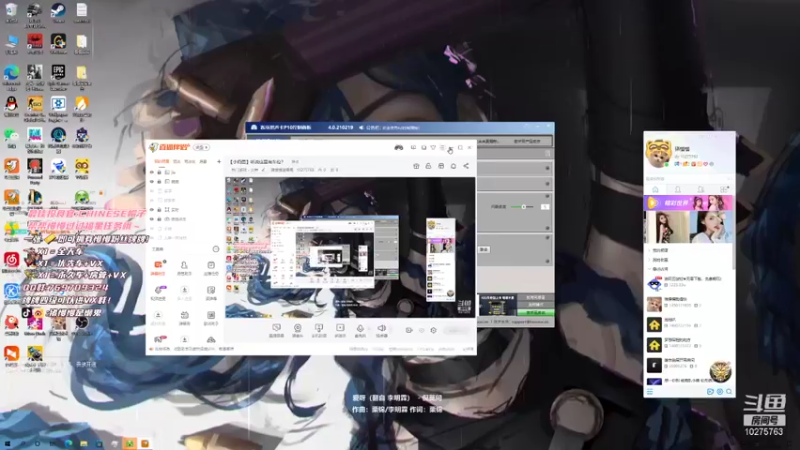
Task: Open Steam from the desktop
Action: pyautogui.click(x=58, y=12)
